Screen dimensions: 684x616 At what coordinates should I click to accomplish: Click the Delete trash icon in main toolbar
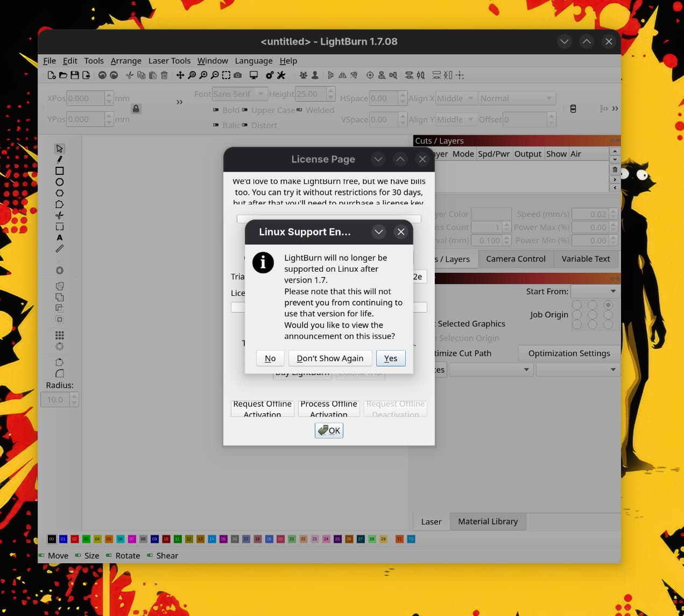point(165,75)
